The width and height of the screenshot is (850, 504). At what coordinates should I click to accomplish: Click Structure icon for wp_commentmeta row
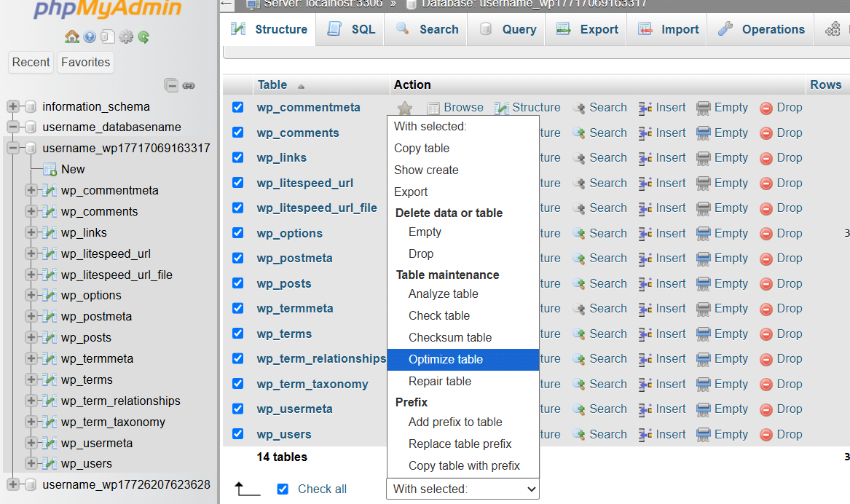pyautogui.click(x=501, y=108)
